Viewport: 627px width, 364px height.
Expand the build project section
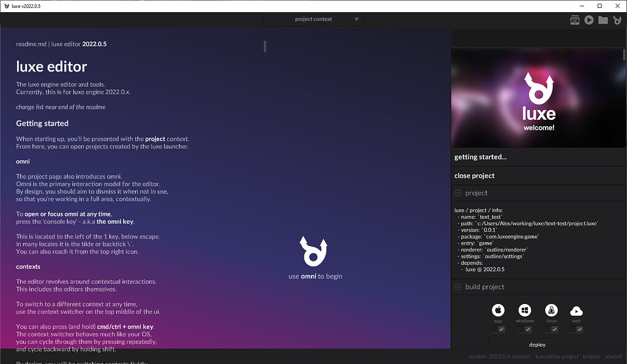click(457, 286)
